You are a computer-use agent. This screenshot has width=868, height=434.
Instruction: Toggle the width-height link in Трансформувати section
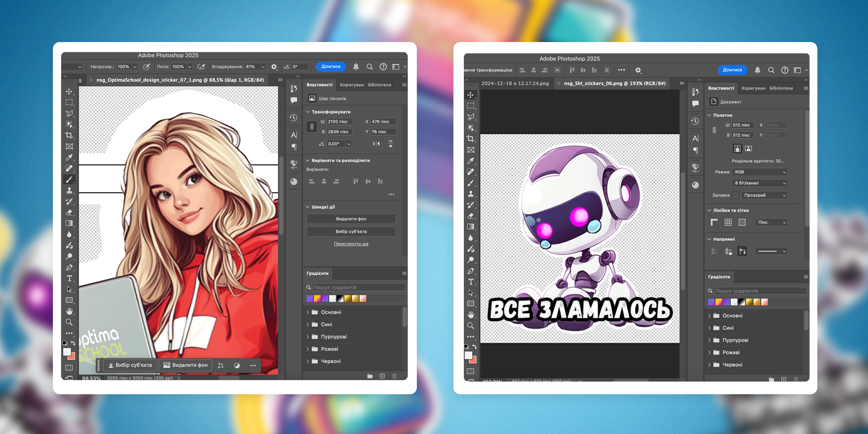[312, 127]
